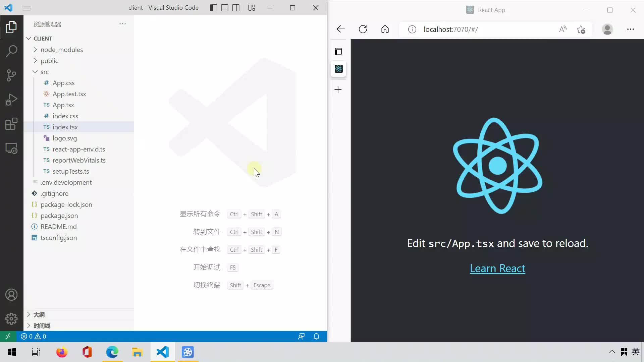Screen dimensions: 644x362
Task: Open App.css file
Action: click(79, 83)
